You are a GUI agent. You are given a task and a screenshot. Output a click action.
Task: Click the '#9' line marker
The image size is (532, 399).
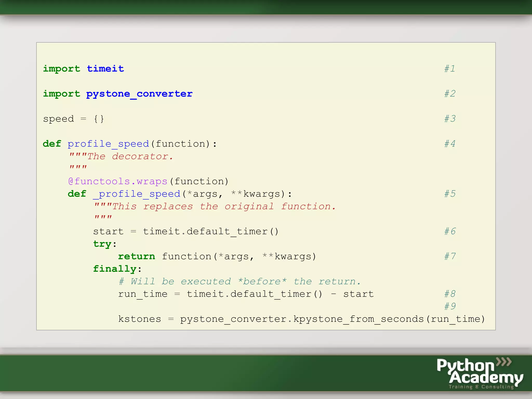(x=450, y=306)
